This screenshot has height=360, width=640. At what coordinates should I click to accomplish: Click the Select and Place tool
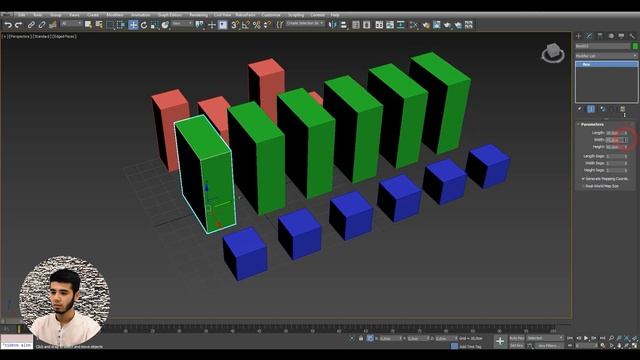coord(165,25)
